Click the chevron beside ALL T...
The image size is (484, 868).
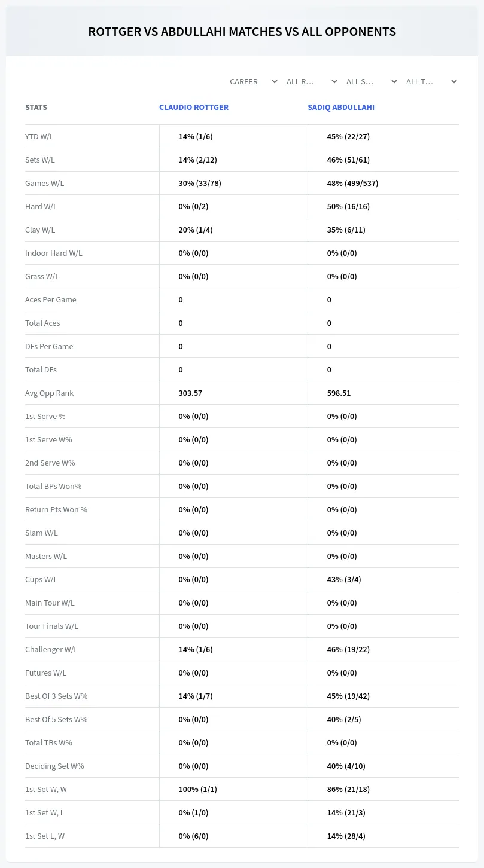pyautogui.click(x=454, y=81)
